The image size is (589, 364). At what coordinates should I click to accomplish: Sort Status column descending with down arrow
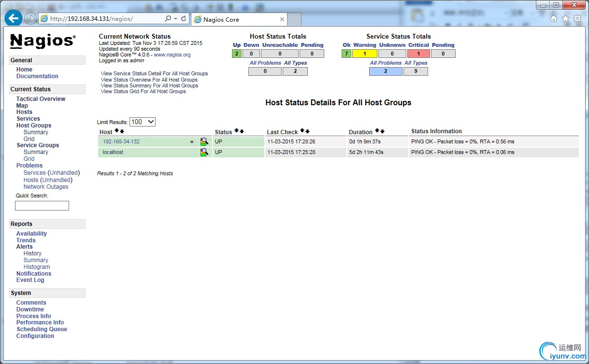242,131
